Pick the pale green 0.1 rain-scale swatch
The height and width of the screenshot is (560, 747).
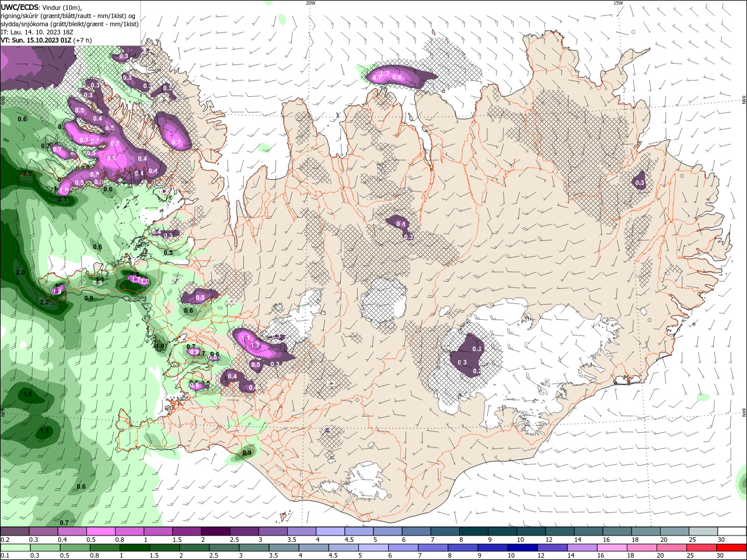(x=15, y=548)
